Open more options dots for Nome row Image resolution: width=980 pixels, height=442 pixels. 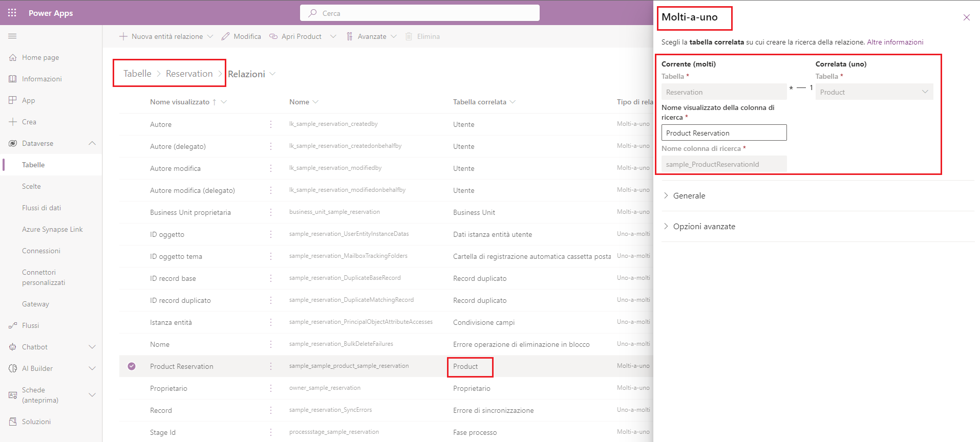pyautogui.click(x=271, y=344)
